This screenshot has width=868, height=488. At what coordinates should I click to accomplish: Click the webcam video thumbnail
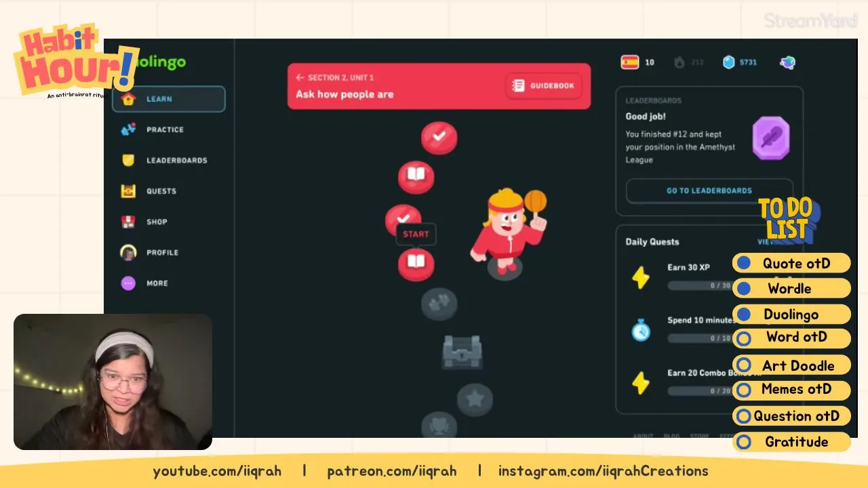[x=113, y=382]
